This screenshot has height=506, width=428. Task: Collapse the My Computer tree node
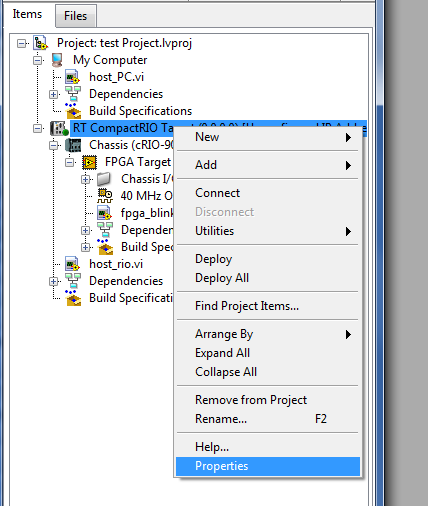[38, 61]
